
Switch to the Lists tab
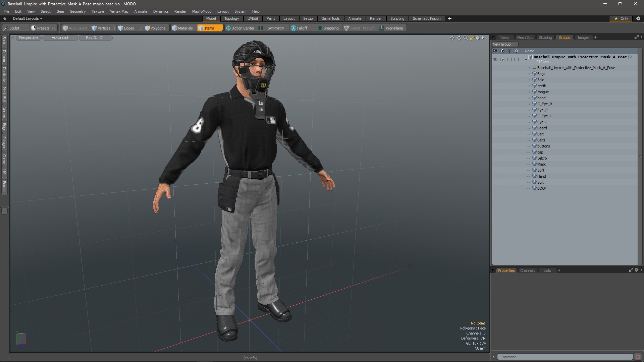547,270
